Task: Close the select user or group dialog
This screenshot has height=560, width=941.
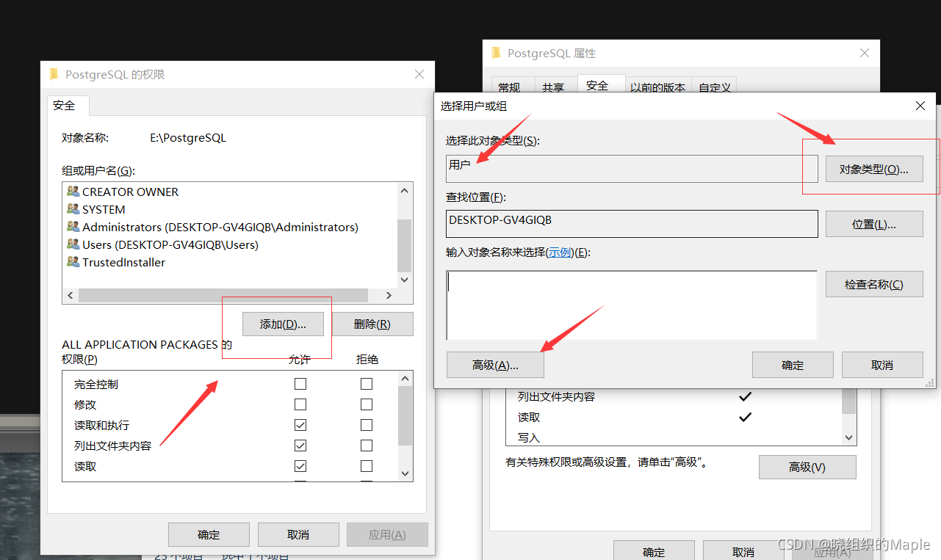Action: (920, 106)
